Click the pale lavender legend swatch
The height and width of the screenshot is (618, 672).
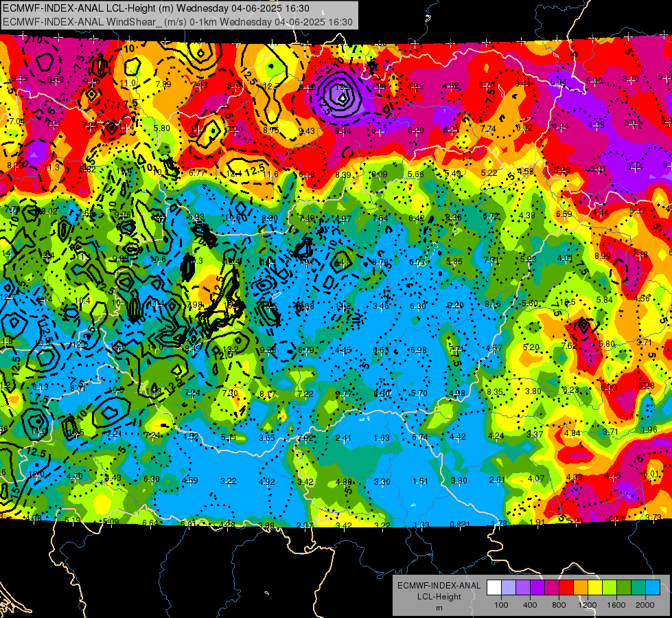click(x=509, y=587)
